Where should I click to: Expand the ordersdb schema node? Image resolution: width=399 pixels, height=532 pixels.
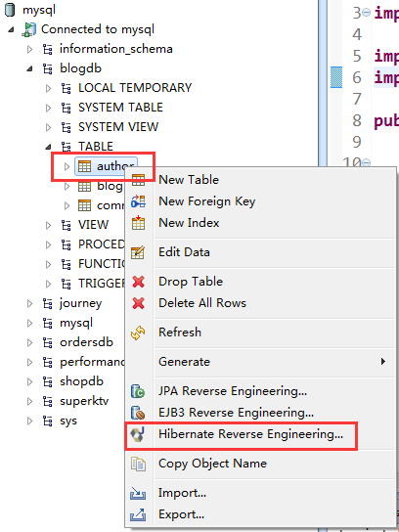[x=30, y=342]
